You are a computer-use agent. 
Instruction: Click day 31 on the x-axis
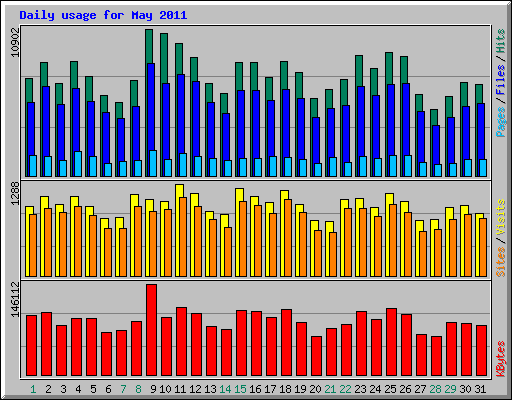tap(480, 389)
